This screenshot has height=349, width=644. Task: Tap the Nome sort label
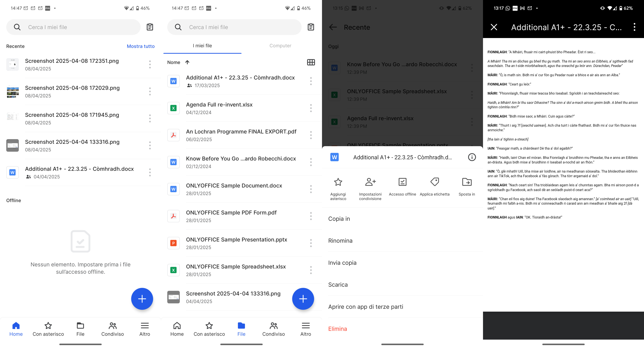(x=174, y=62)
